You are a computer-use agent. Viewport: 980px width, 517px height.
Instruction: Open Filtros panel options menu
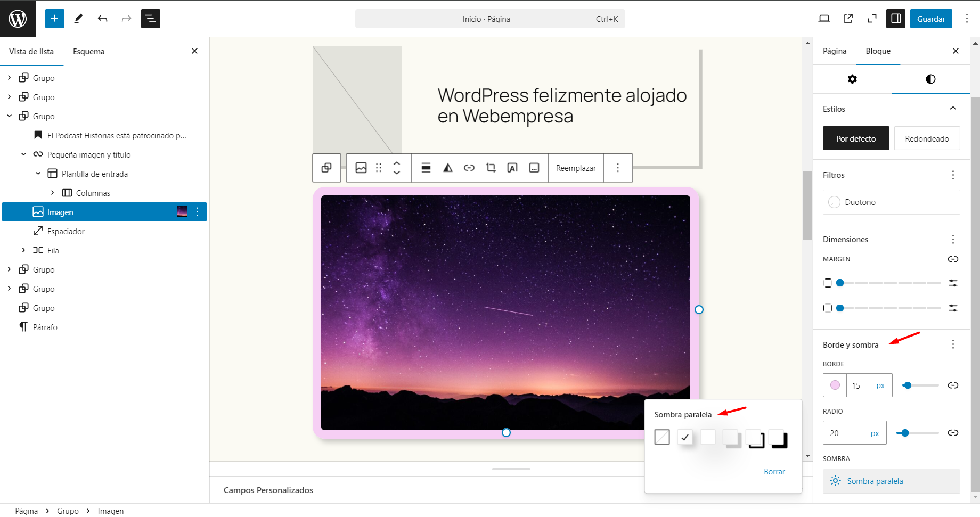953,175
